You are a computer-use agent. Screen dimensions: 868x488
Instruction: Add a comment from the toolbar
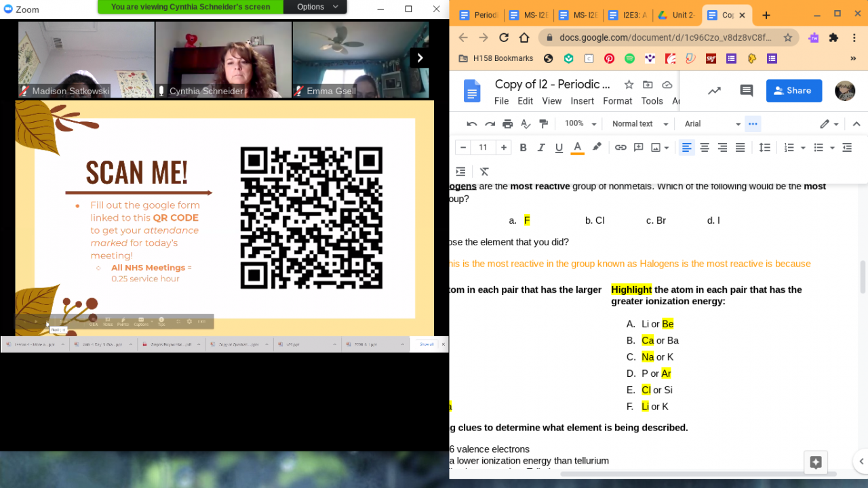638,148
